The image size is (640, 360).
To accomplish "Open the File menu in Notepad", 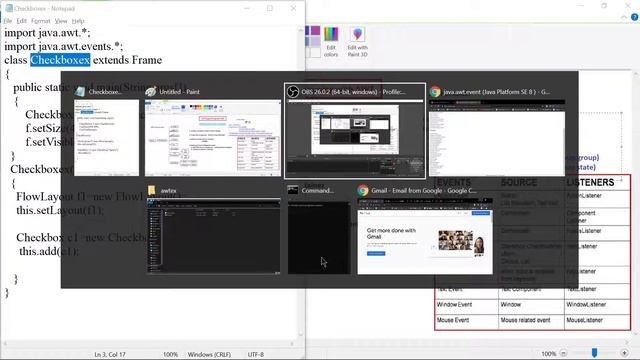I will click(x=8, y=21).
